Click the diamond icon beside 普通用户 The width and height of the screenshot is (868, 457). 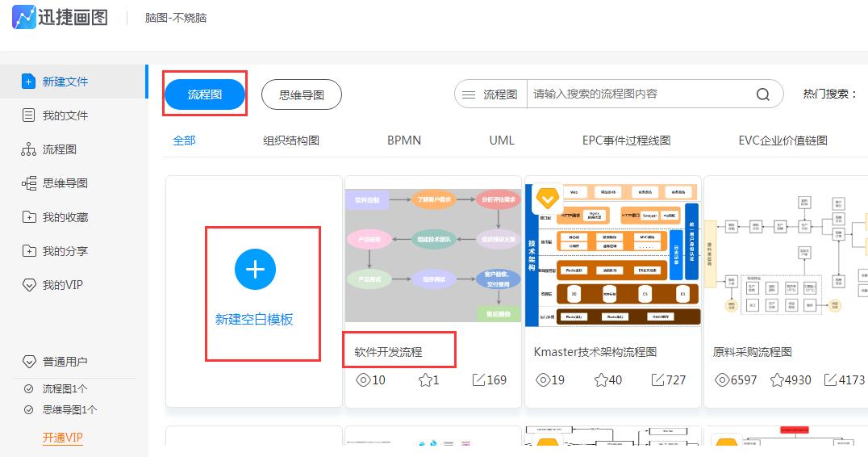(x=29, y=362)
